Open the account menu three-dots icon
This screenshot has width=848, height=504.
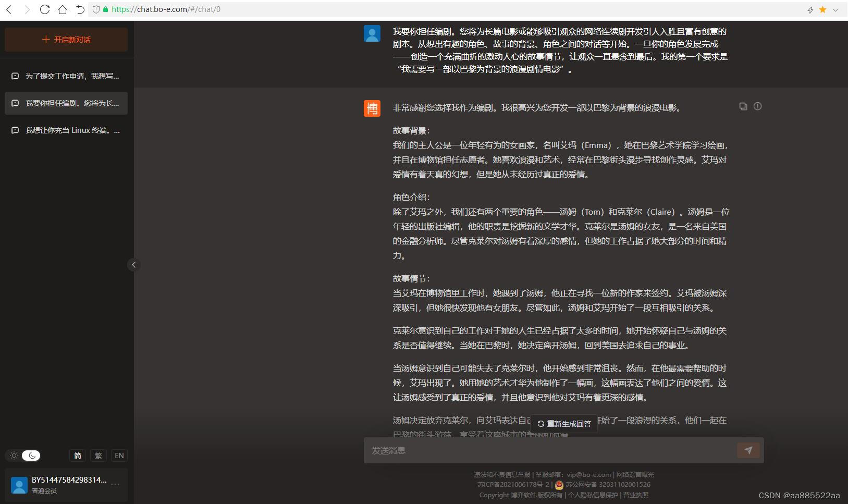click(115, 484)
